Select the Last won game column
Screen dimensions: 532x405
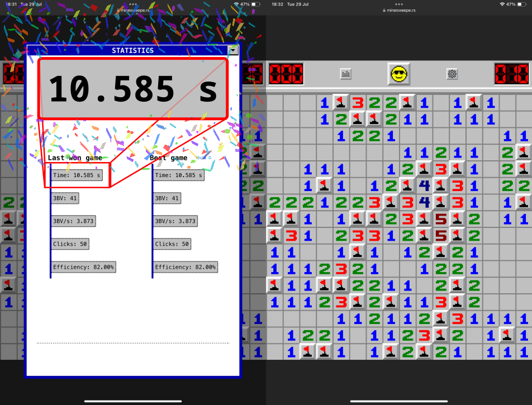(75, 158)
